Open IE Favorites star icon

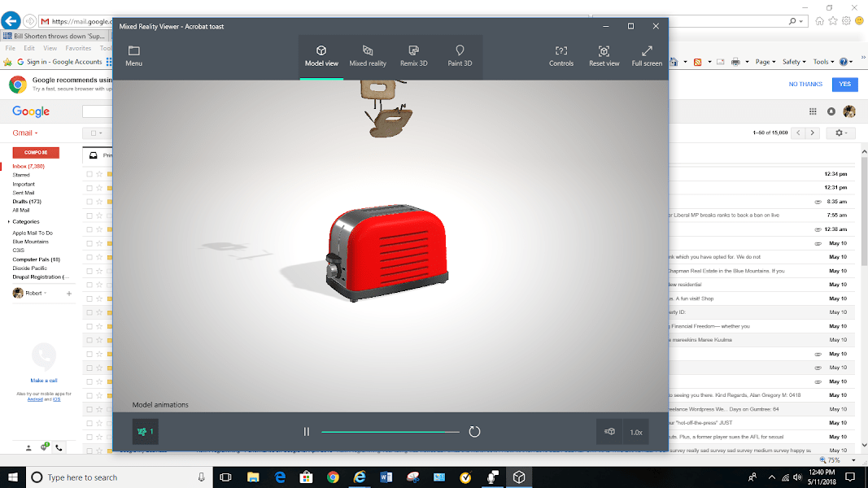click(x=832, y=21)
